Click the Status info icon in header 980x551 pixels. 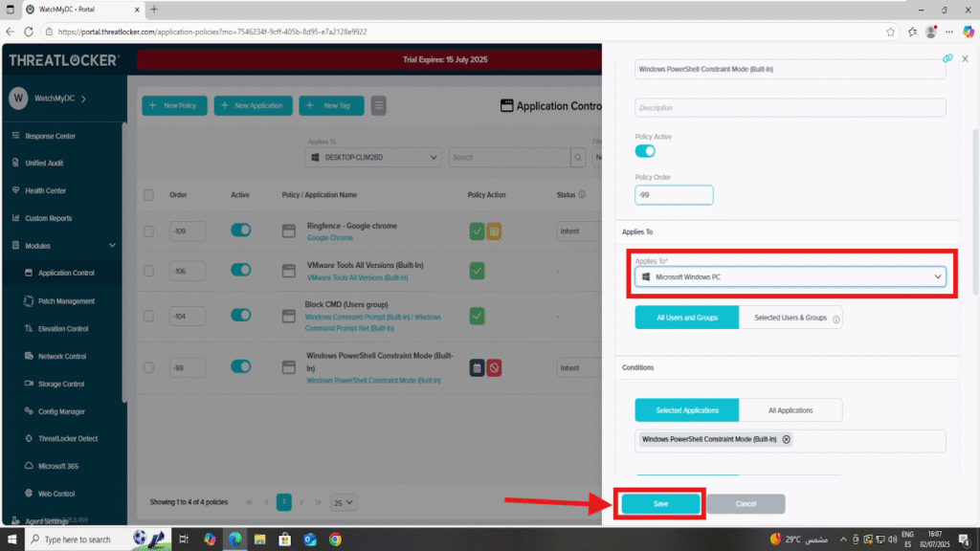pos(582,195)
